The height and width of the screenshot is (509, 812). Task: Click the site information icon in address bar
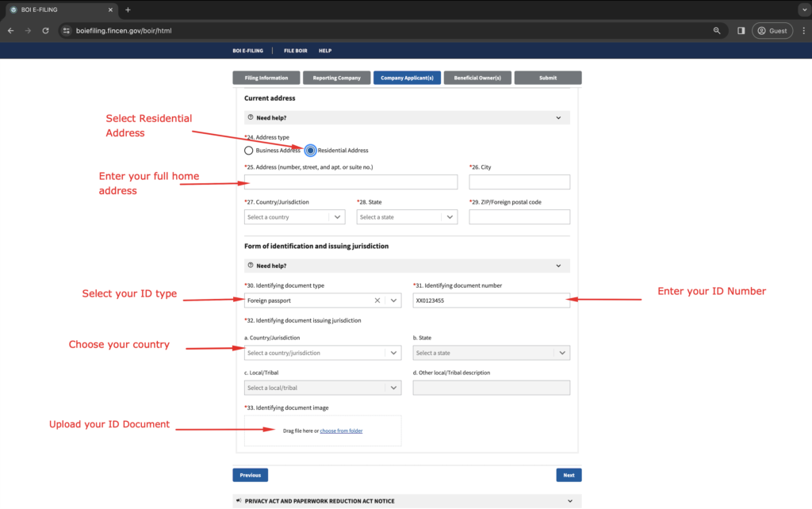pos(67,31)
